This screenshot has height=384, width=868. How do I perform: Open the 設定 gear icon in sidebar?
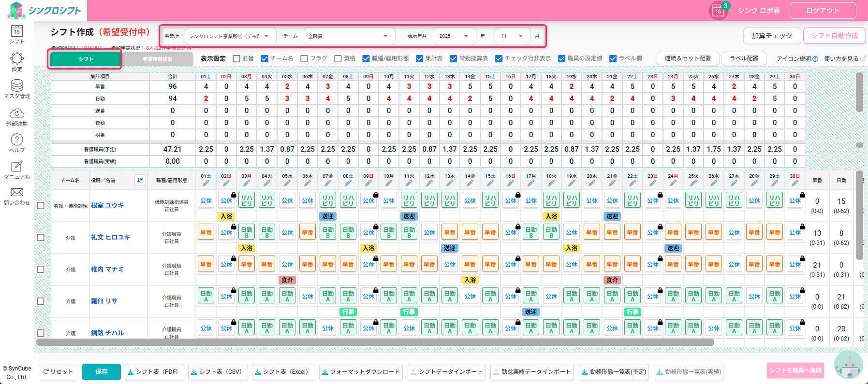(16, 59)
